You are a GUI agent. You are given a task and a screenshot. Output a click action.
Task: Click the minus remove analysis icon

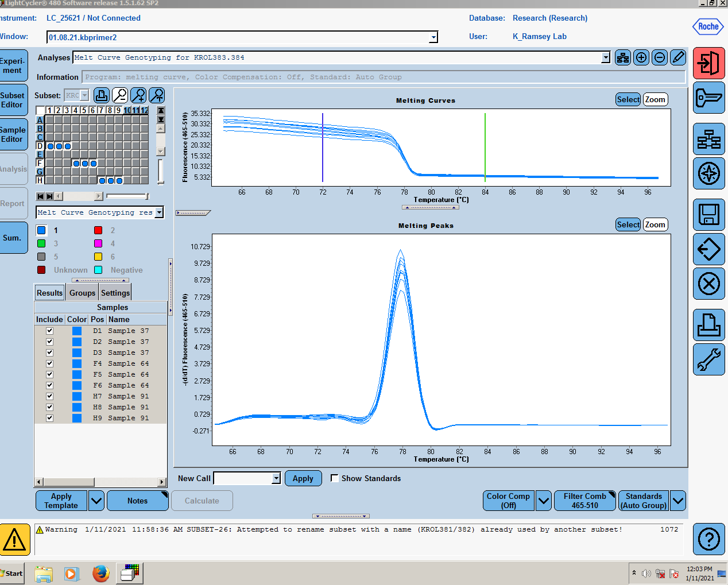tap(660, 57)
